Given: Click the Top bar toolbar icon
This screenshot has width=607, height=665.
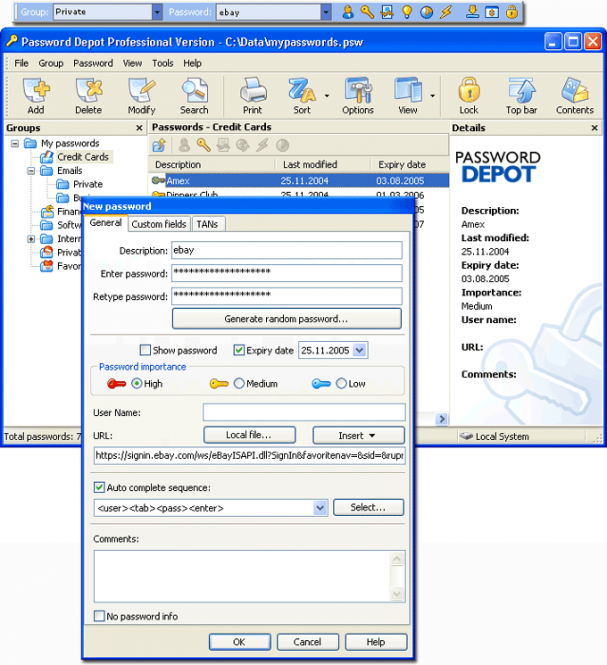Looking at the screenshot, I should pos(521,96).
